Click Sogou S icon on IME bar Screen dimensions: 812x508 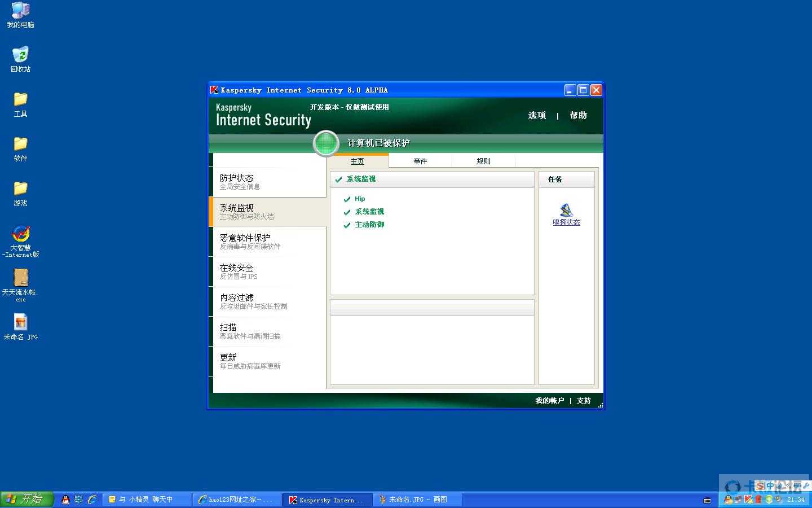click(760, 485)
